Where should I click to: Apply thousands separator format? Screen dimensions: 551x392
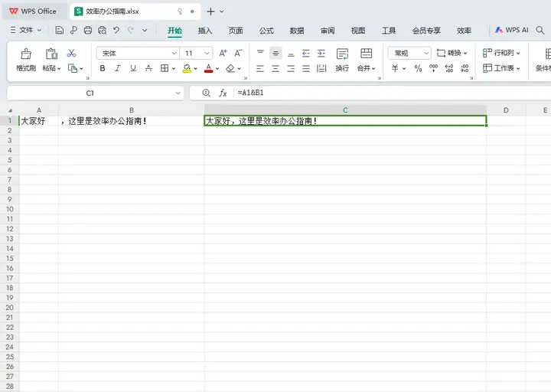(434, 68)
